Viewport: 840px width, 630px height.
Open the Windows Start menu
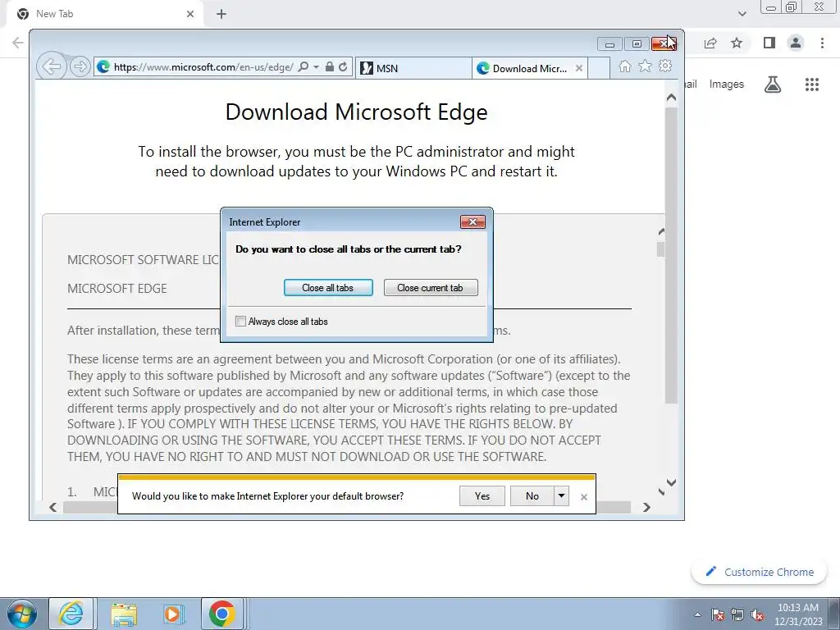(22, 614)
